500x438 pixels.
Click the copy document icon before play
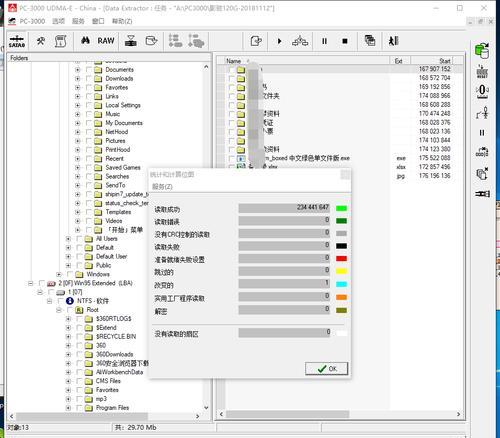[x=256, y=41]
